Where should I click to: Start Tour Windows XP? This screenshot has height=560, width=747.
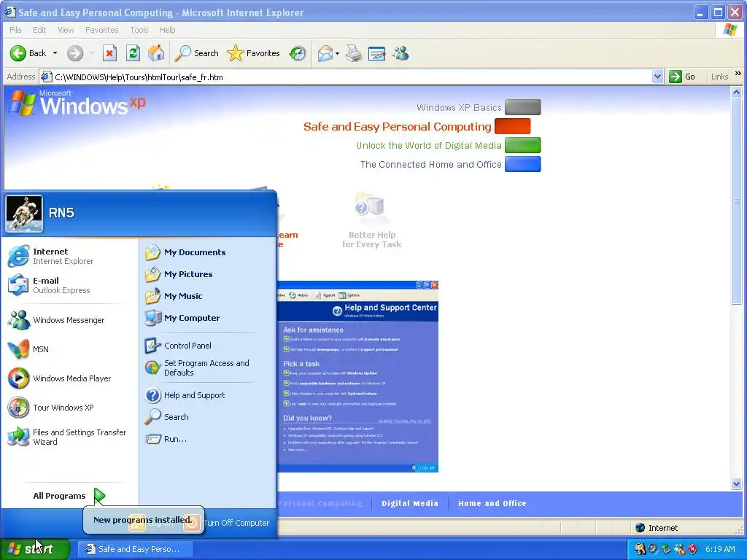pyautogui.click(x=69, y=408)
